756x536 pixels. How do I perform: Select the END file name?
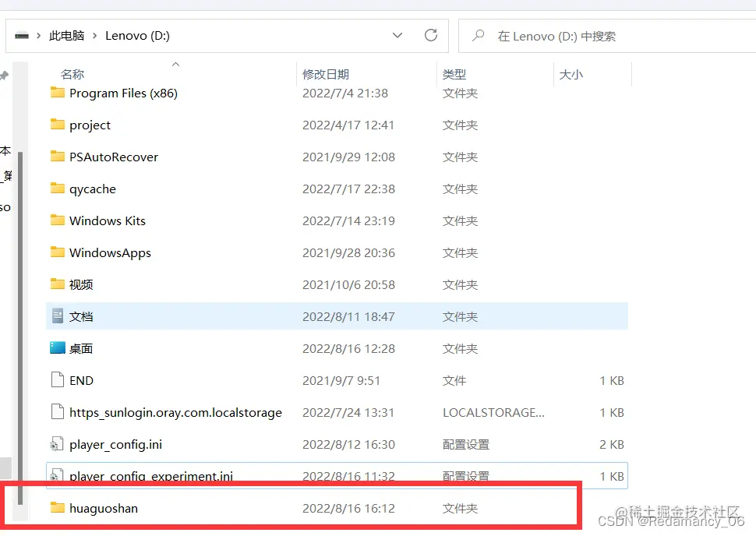(x=82, y=381)
